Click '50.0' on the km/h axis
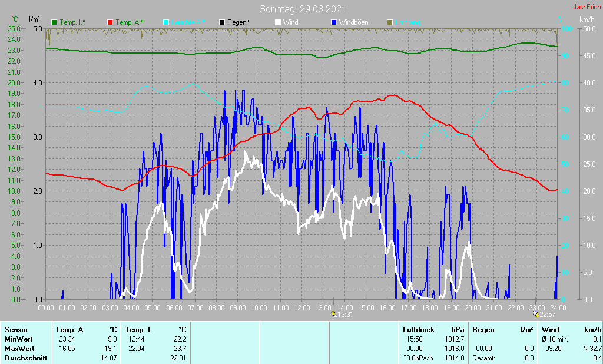603x364 pixels. (x=589, y=29)
